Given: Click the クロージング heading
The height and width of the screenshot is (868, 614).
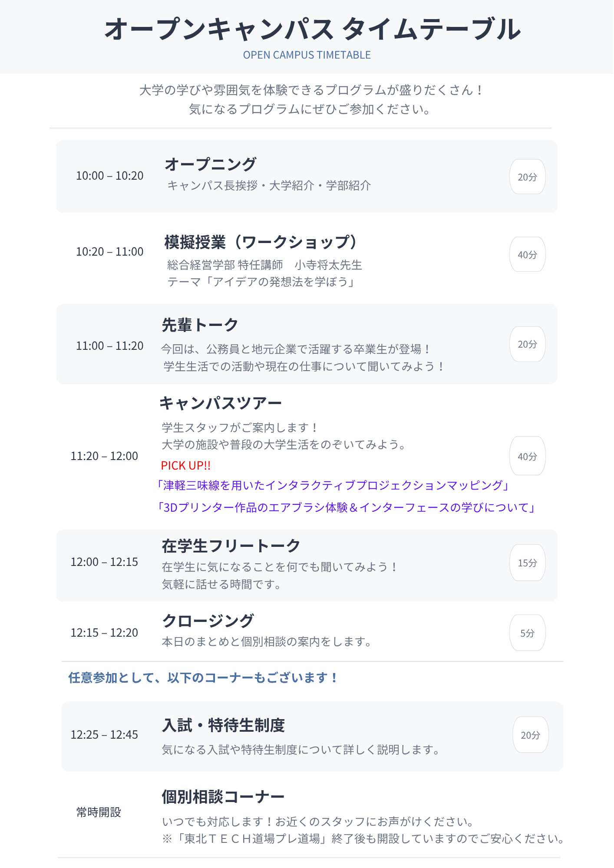Looking at the screenshot, I should [x=208, y=621].
